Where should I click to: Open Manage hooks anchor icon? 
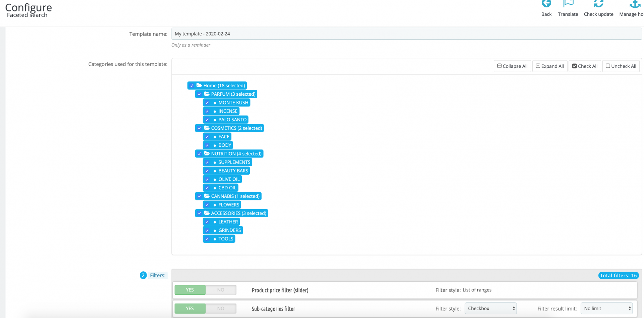click(x=635, y=3)
